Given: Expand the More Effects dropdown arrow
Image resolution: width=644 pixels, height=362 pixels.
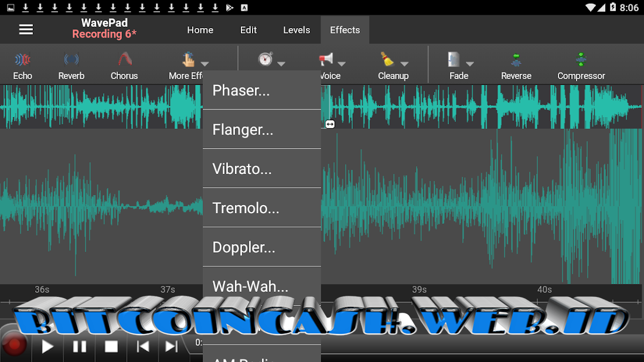Looking at the screenshot, I should point(205,64).
